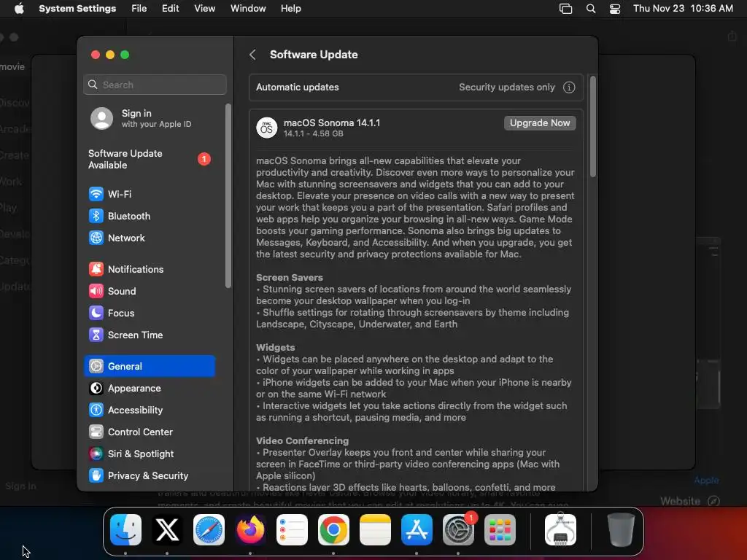Launch Google Chrome from the Dock
The height and width of the screenshot is (560, 747).
click(333, 529)
